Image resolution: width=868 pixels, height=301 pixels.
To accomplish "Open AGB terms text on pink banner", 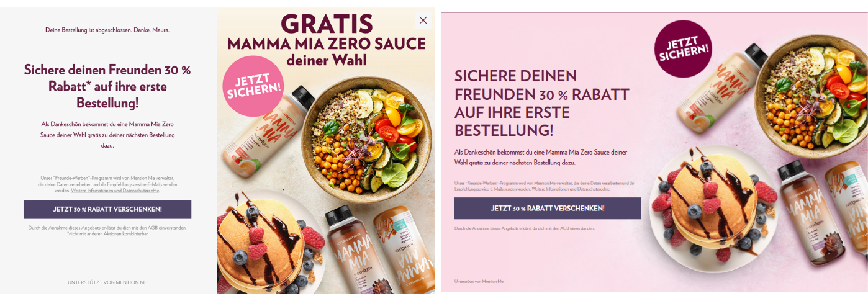I will click(x=563, y=228).
